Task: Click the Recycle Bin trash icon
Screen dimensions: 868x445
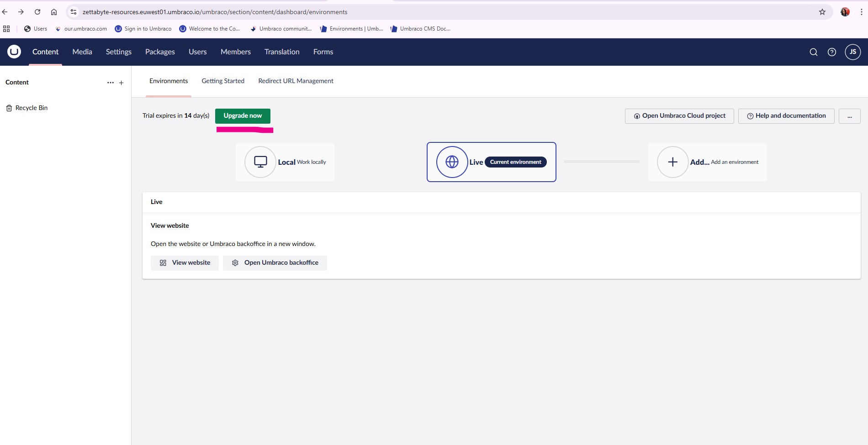Action: click(9, 108)
